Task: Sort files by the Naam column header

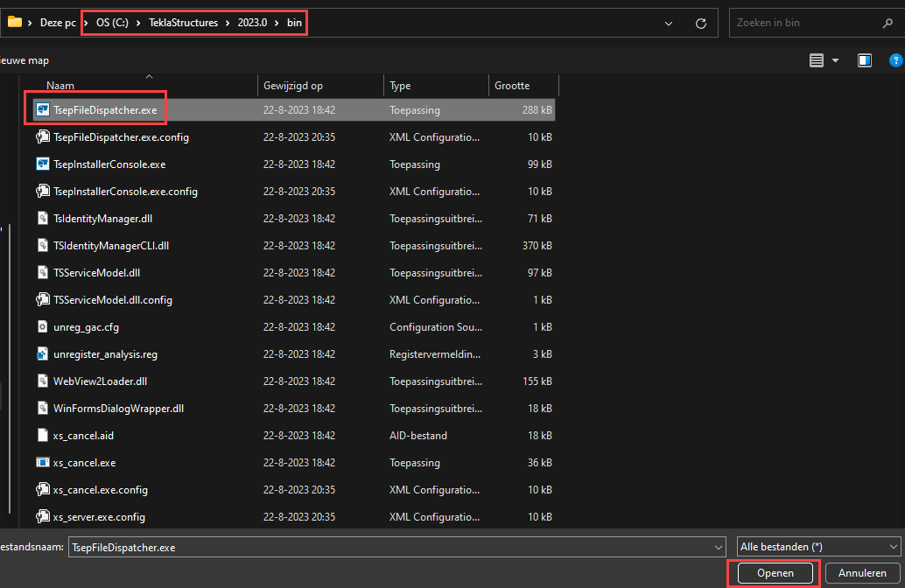Action: point(60,86)
